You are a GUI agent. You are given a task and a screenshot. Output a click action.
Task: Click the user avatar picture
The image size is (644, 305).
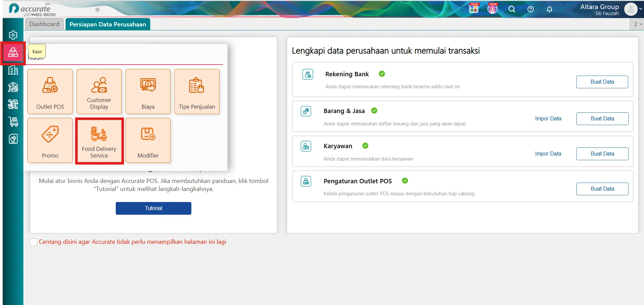click(631, 9)
